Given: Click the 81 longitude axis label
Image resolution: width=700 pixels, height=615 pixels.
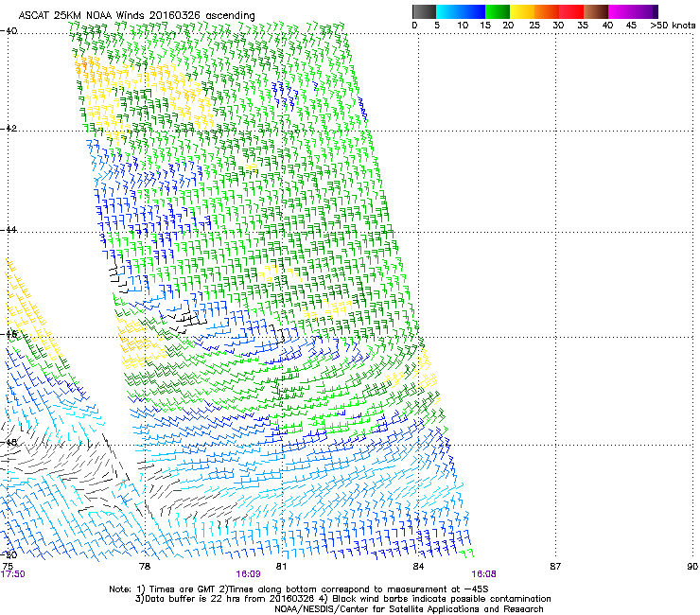Looking at the screenshot, I should tap(281, 567).
